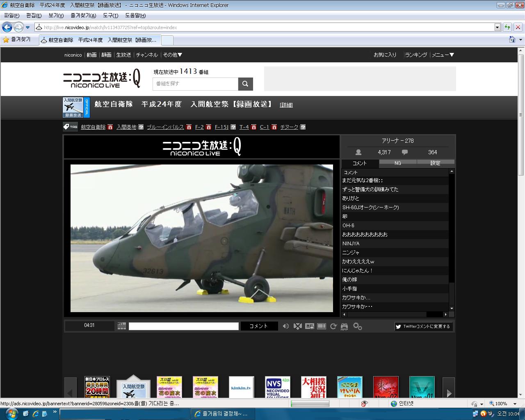Open dictionary icon next to C-1 tag
This screenshot has width=525, height=420.
point(274,127)
